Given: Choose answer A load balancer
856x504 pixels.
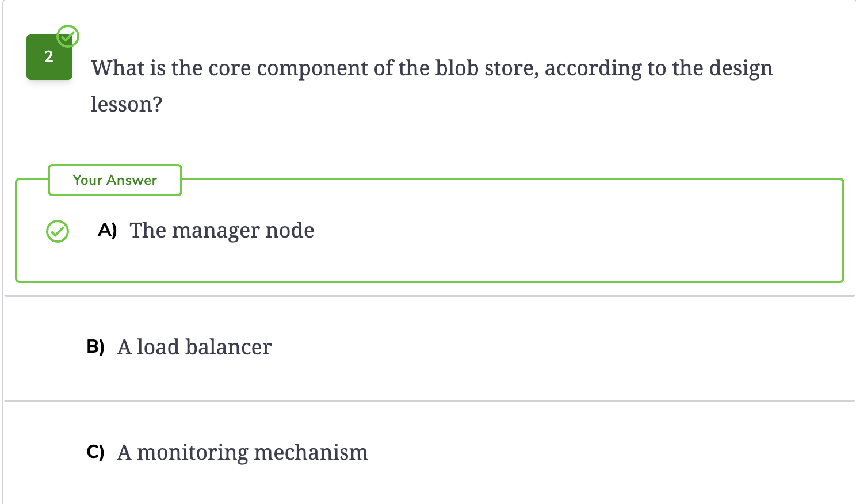Looking at the screenshot, I should (x=194, y=347).
